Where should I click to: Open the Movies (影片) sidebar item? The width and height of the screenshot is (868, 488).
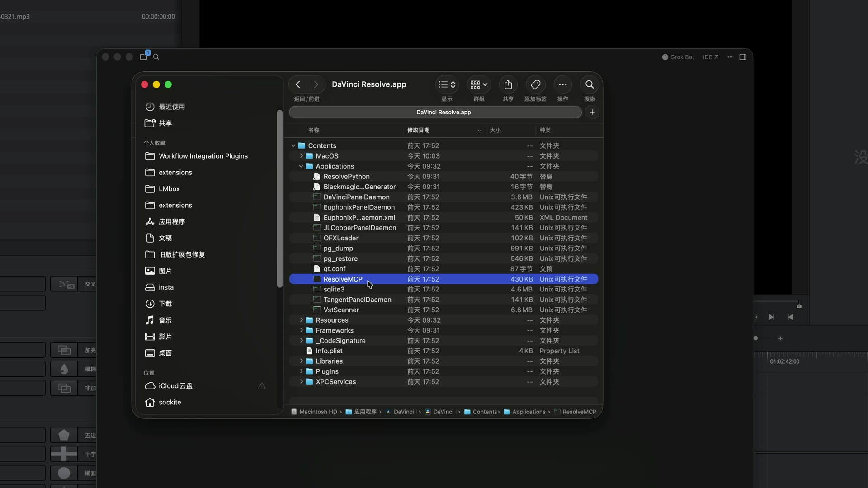[158, 337]
